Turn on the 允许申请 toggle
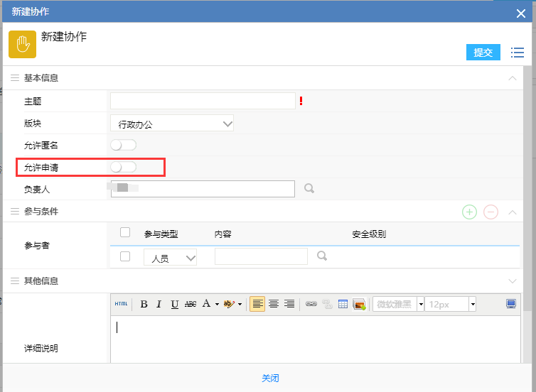This screenshot has width=536, height=392. 123,167
